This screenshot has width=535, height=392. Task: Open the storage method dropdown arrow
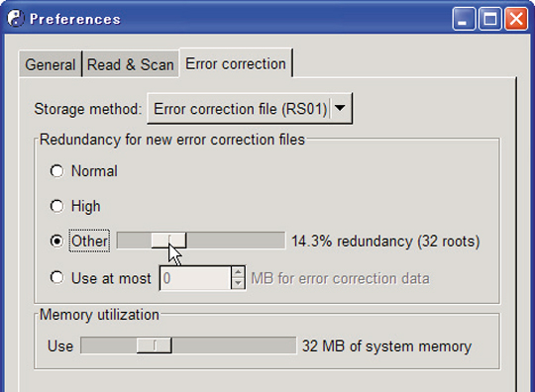tap(340, 108)
